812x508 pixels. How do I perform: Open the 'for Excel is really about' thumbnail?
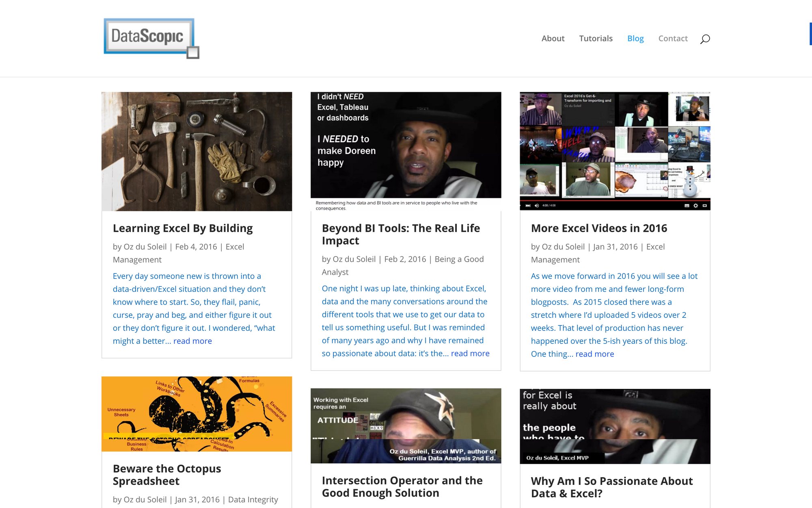615,426
